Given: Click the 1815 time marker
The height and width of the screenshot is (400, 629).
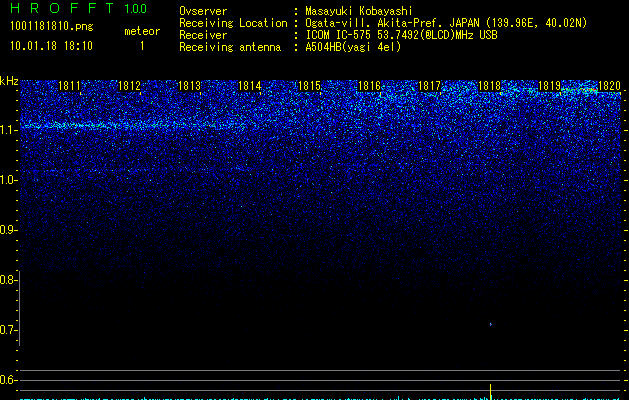Looking at the screenshot, I should 309,86.
